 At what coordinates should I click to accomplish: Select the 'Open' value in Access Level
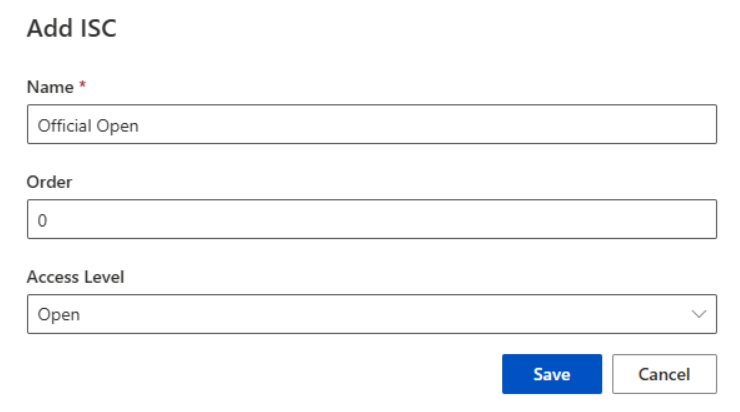(x=59, y=314)
